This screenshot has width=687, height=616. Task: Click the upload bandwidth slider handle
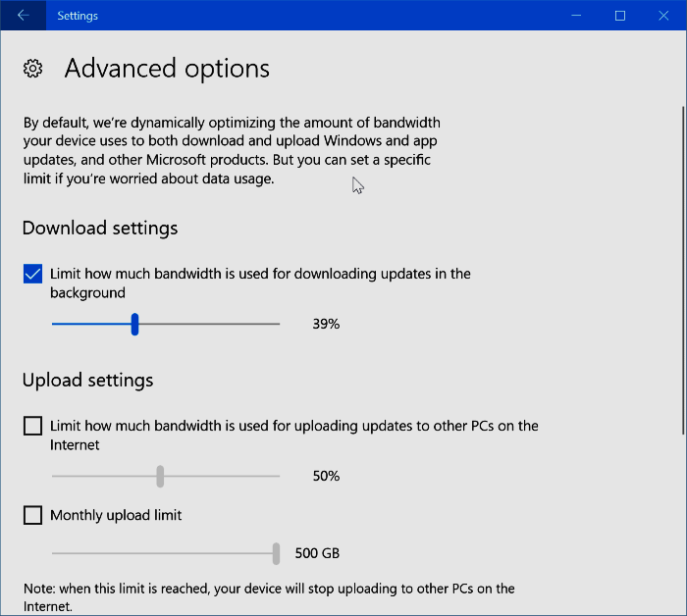coord(160,476)
